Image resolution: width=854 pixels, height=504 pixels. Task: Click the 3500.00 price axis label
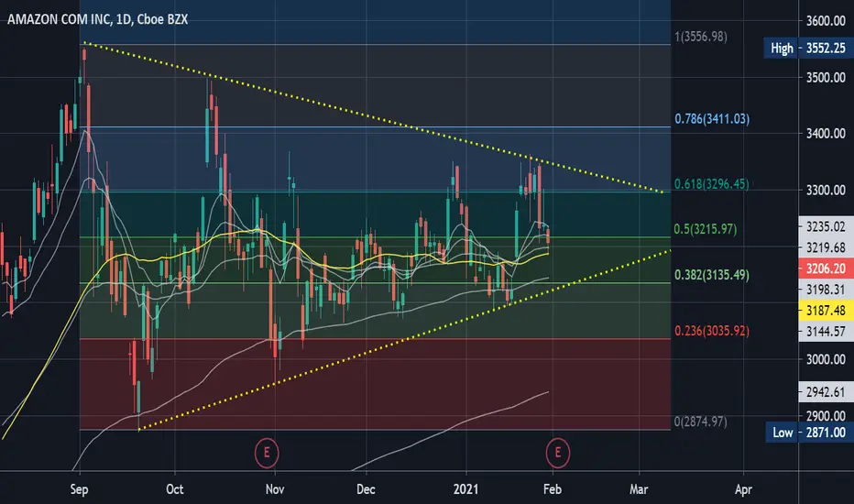pos(826,77)
